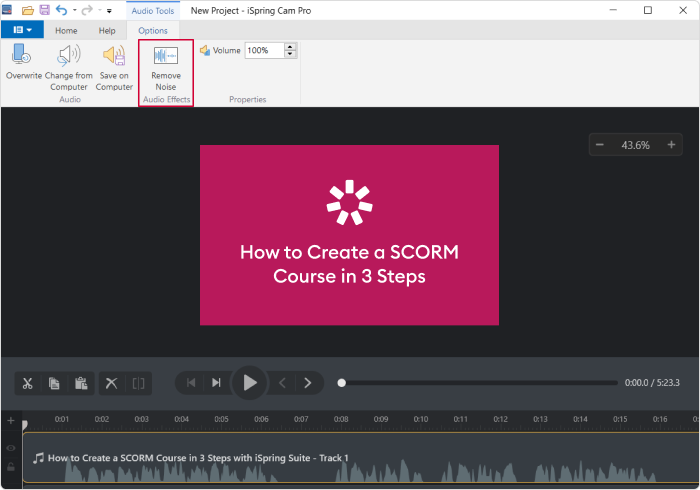Increase volume with the up stepper
700x490 pixels.
tap(290, 46)
